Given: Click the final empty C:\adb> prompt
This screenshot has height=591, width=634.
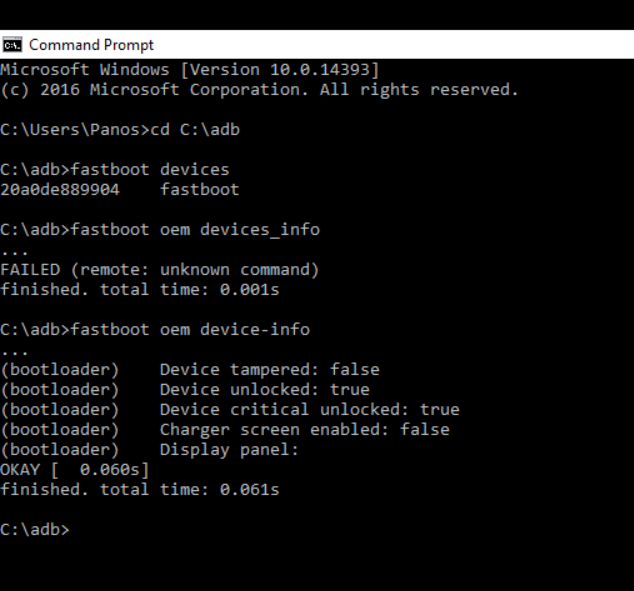Looking at the screenshot, I should click(x=36, y=529).
